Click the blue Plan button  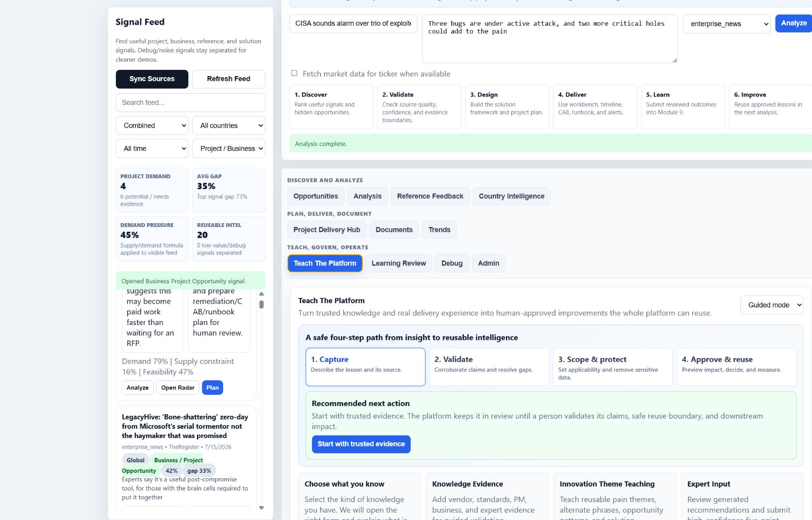coord(212,388)
